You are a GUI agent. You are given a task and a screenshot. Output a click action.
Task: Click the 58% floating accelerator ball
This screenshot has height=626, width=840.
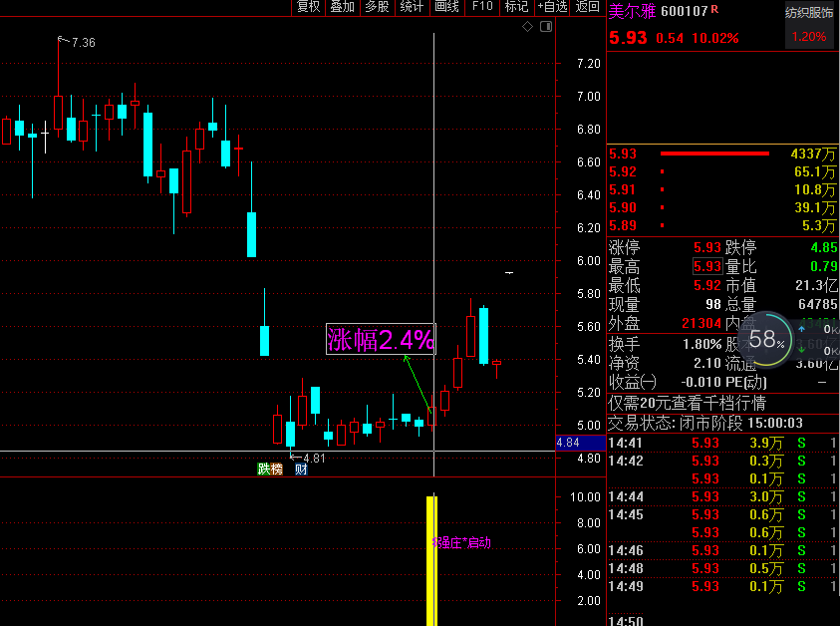[x=767, y=339]
